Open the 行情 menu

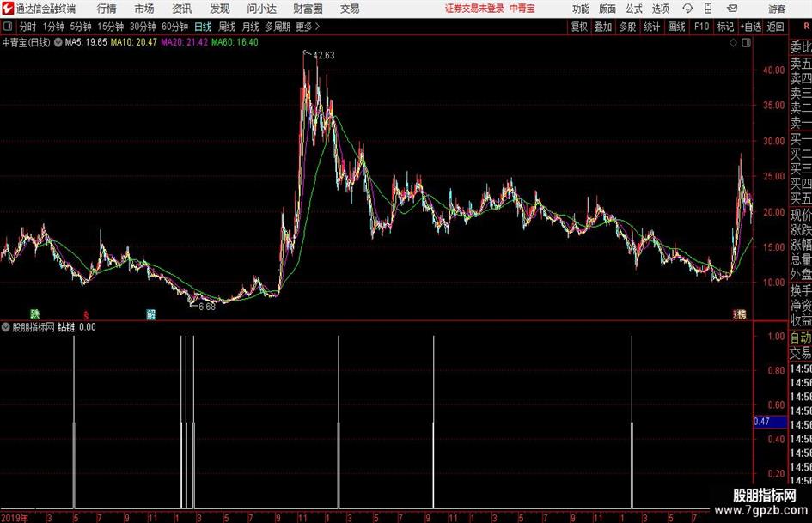(107, 9)
